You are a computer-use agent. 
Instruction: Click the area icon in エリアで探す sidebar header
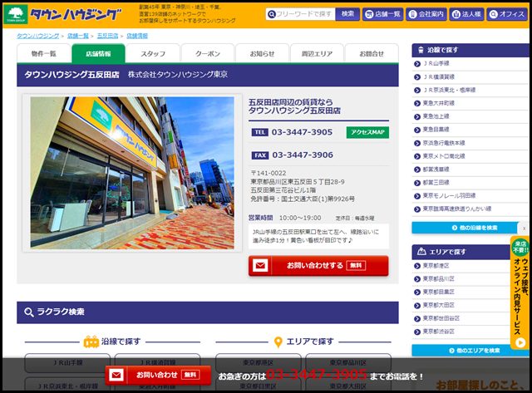pyautogui.click(x=421, y=251)
